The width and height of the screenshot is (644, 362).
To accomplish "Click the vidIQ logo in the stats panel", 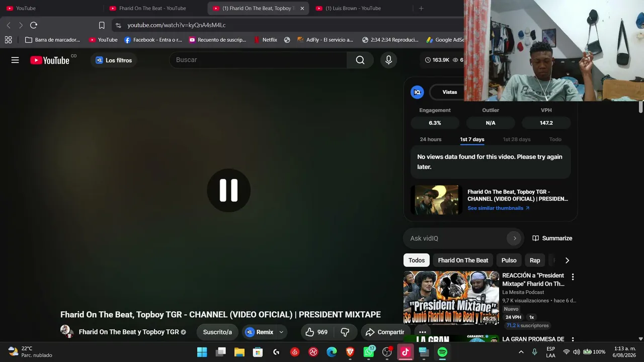I will click(417, 92).
